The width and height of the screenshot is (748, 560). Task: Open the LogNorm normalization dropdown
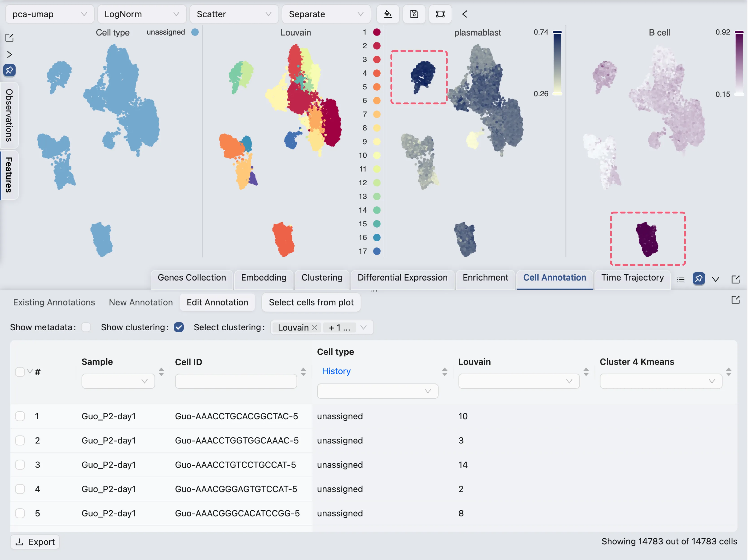click(x=142, y=14)
